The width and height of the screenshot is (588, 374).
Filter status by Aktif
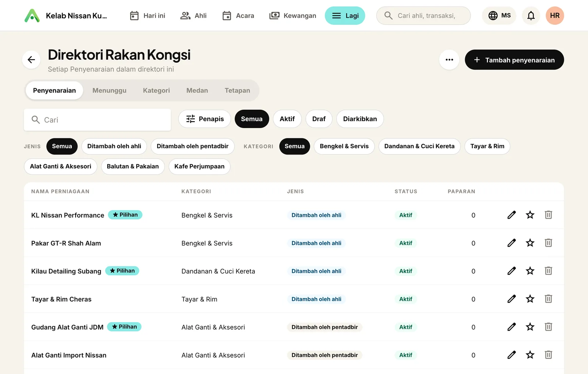click(x=287, y=119)
